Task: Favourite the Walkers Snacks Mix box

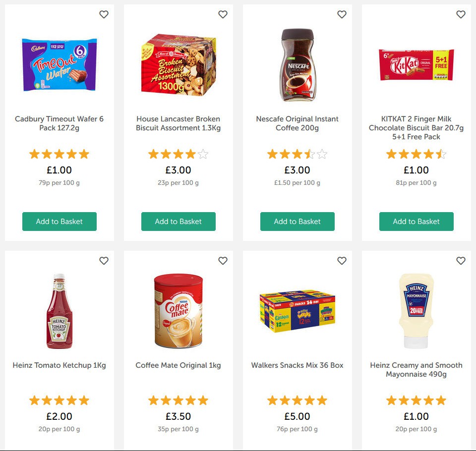Action: pyautogui.click(x=342, y=260)
